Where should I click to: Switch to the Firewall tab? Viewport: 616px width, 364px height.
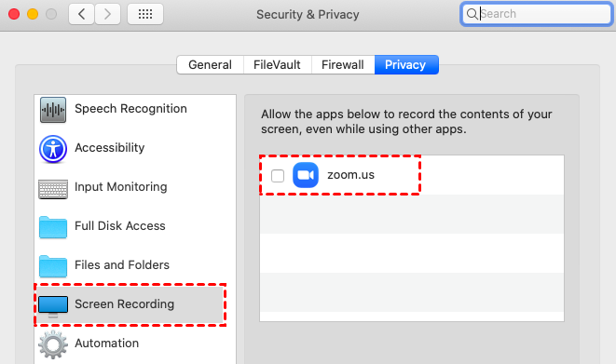click(x=343, y=65)
